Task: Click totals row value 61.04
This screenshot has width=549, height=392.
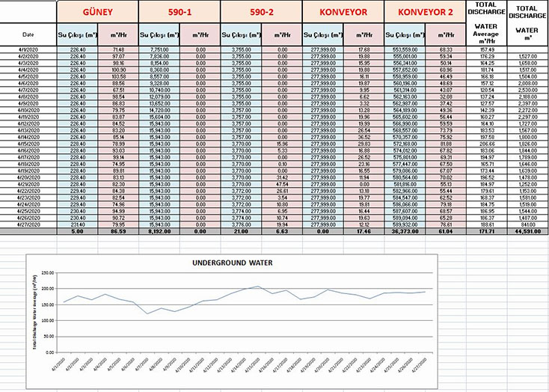Action: pos(446,232)
